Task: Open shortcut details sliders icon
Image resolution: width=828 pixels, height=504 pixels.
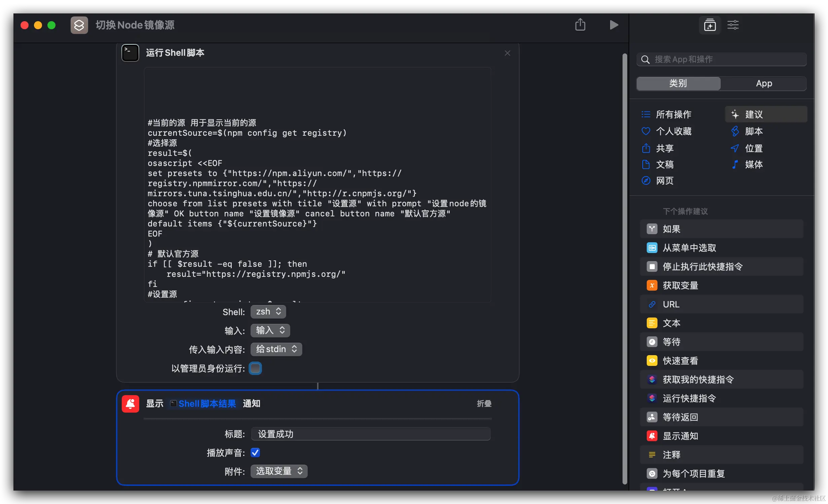Action: 733,25
